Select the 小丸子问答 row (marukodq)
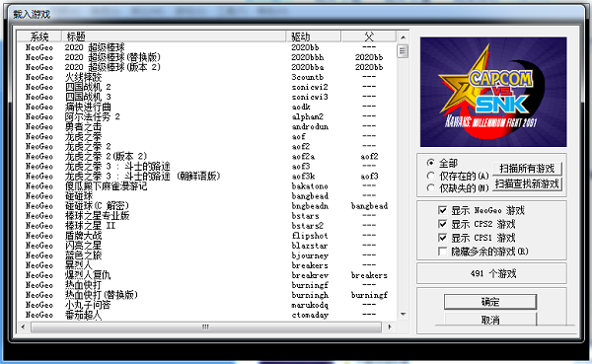 pyautogui.click(x=206, y=305)
